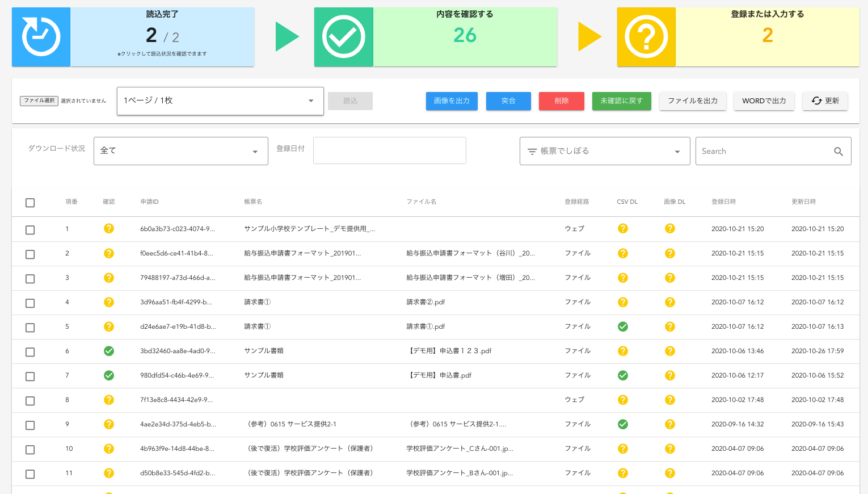Click the blue 読込完了 clock icon
The image size is (868, 494).
[x=41, y=37]
